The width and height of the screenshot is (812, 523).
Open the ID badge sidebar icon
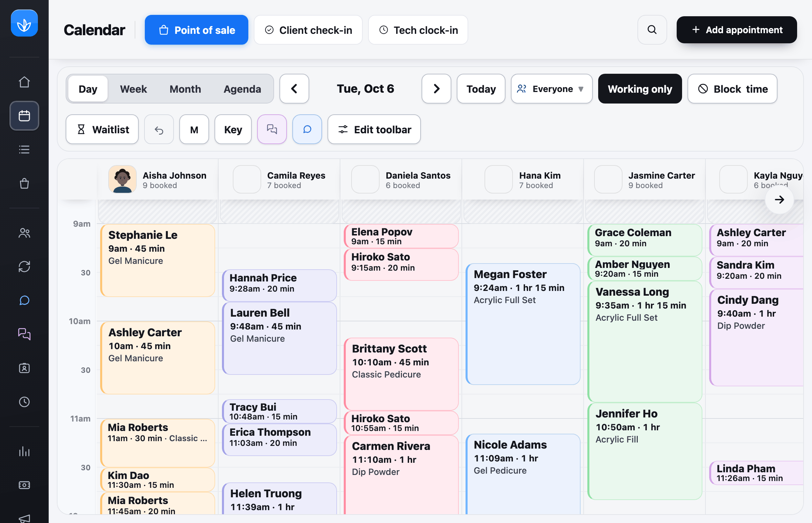[x=24, y=368]
